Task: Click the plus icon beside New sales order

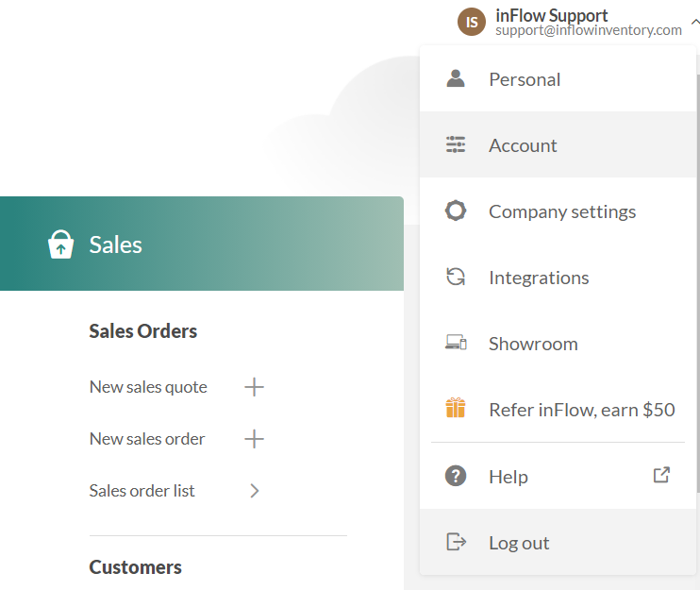Action: [254, 439]
